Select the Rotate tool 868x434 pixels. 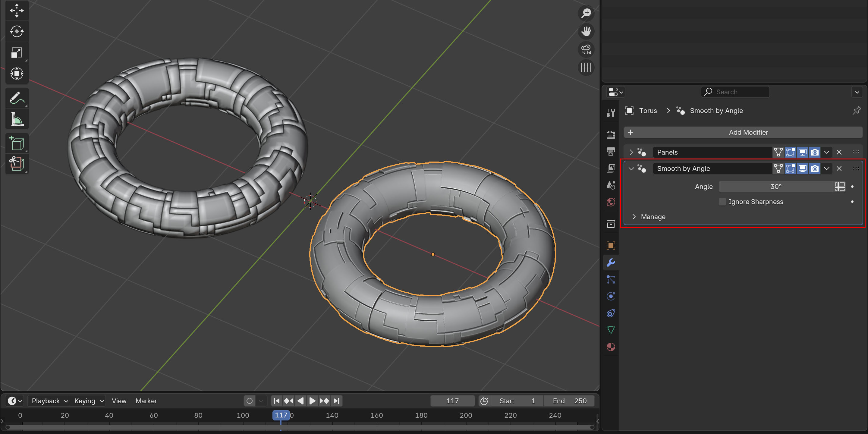pos(17,31)
